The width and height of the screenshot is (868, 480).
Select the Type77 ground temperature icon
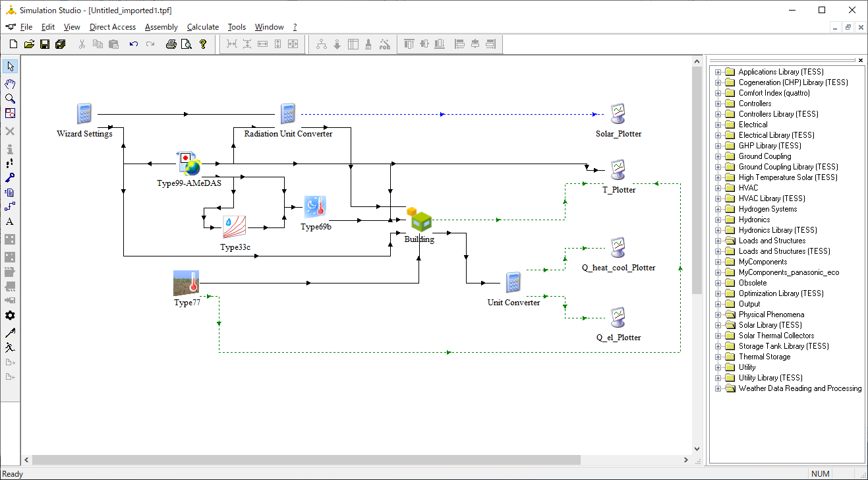click(x=187, y=283)
